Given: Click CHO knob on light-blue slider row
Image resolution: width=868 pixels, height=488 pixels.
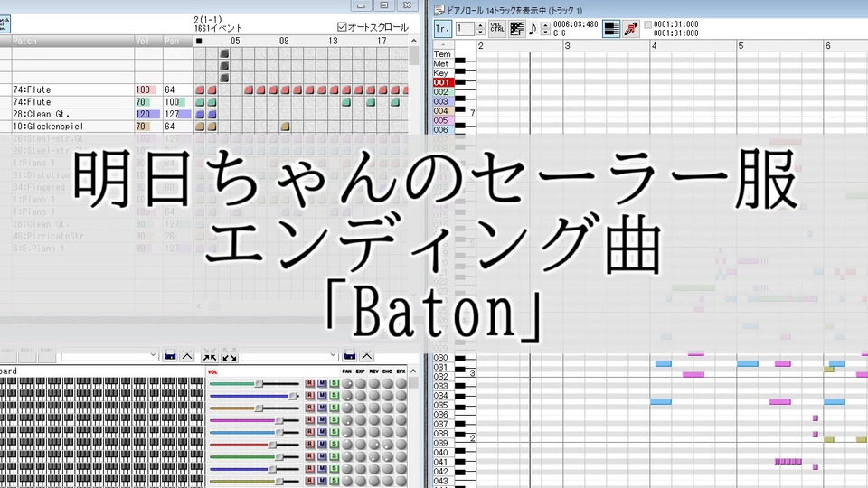Looking at the screenshot, I should click(x=388, y=432).
